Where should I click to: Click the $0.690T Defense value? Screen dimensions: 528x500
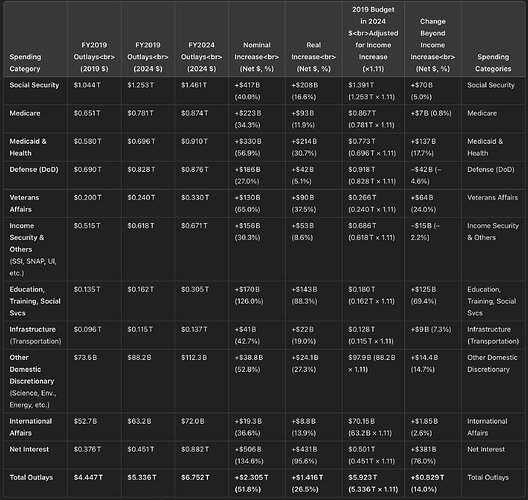tap(87, 170)
